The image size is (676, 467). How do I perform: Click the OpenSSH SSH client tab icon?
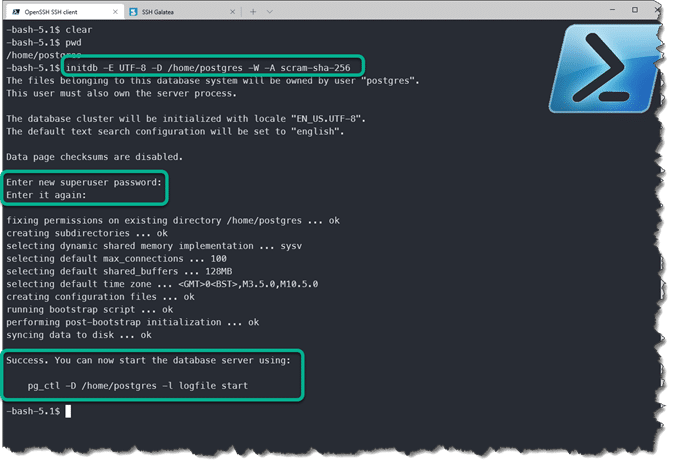pos(13,11)
